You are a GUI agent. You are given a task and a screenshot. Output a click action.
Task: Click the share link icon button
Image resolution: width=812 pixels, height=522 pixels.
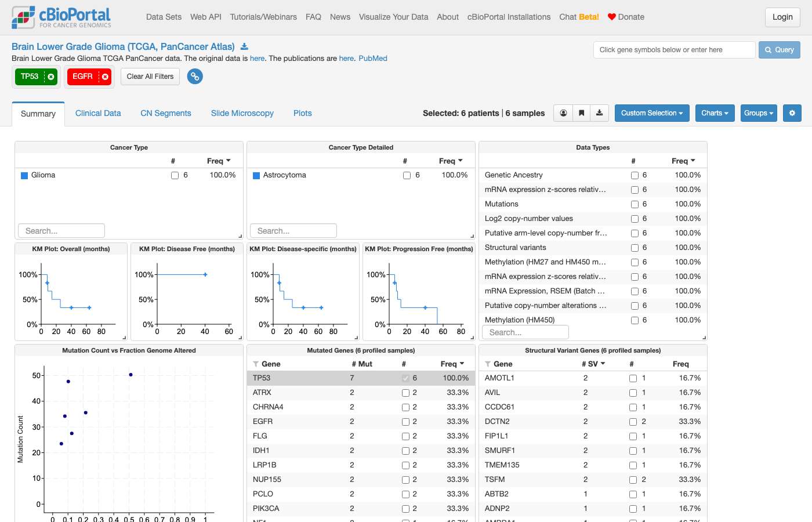(x=195, y=77)
